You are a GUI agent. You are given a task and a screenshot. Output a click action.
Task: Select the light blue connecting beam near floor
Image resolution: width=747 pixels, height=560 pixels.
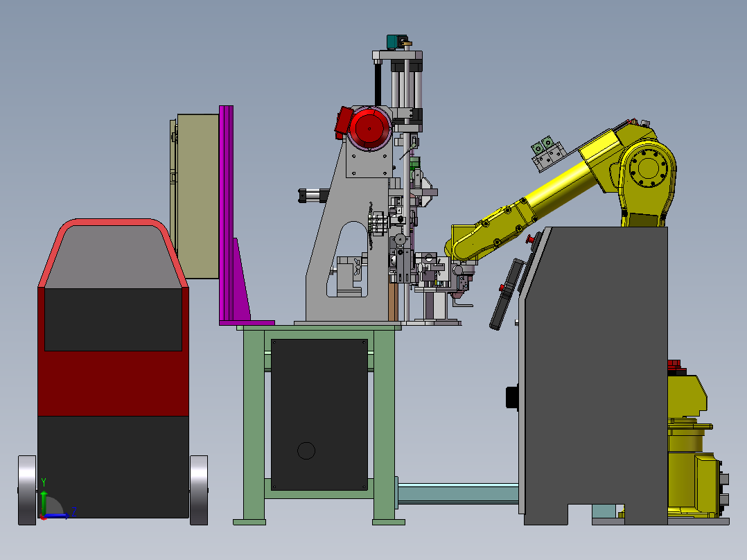tap(458, 493)
